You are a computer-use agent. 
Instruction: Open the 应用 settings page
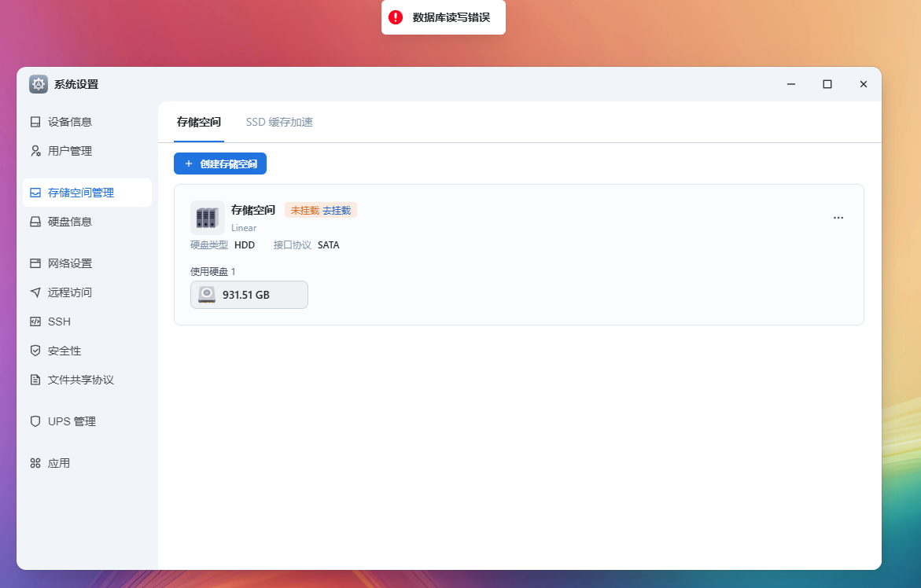87,464
